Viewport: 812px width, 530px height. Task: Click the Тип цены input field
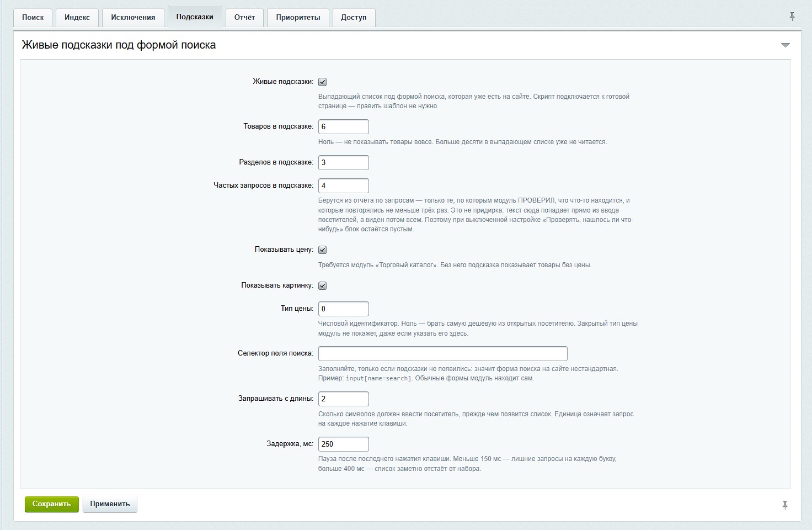[343, 309]
